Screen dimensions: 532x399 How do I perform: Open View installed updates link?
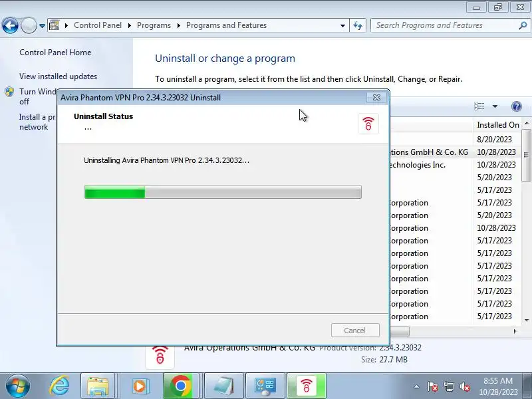coord(58,76)
